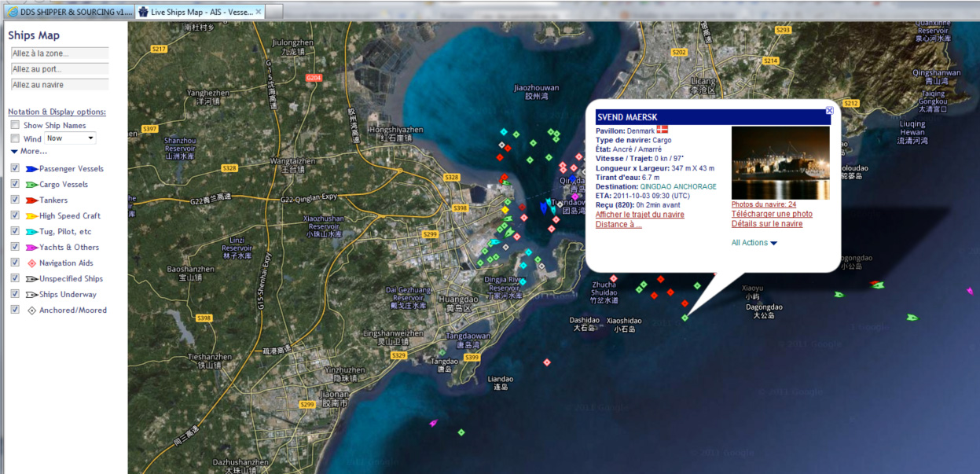Image resolution: width=980 pixels, height=474 pixels.
Task: Click the S214 road shield on the map
Action: point(770,61)
